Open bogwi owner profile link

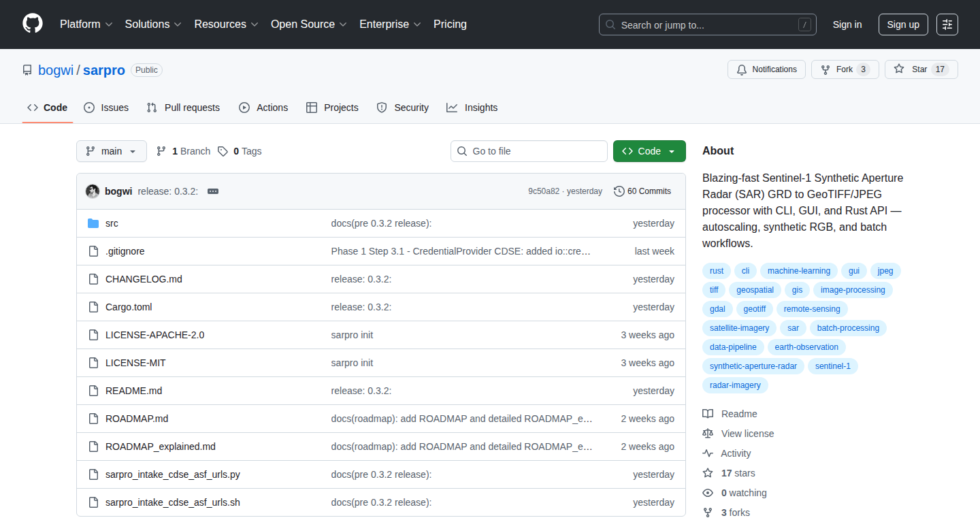tap(56, 70)
